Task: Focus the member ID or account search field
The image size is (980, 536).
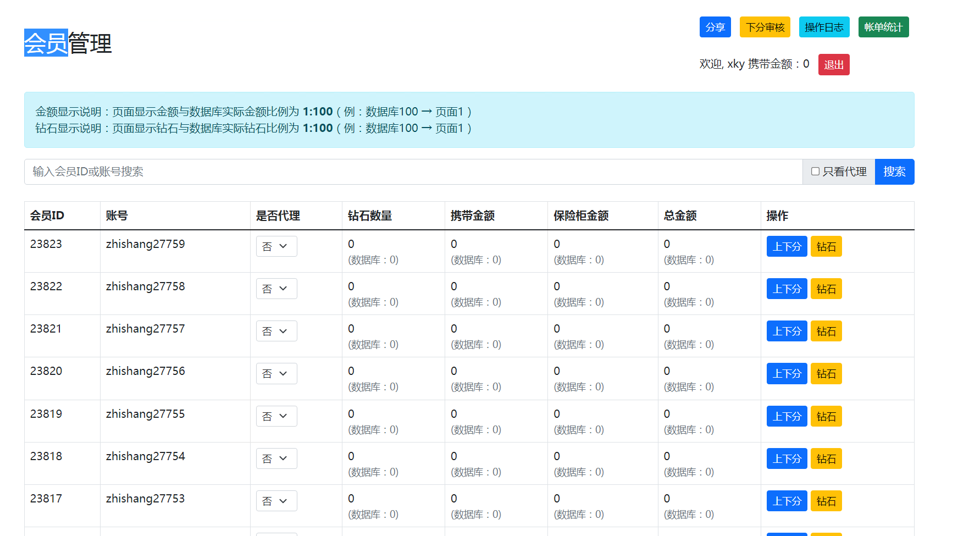Action: point(412,172)
